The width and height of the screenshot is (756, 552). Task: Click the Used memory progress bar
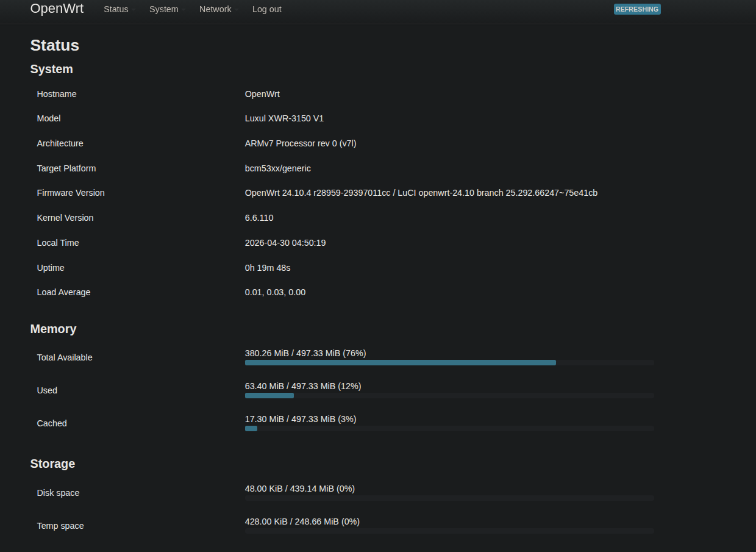point(449,395)
